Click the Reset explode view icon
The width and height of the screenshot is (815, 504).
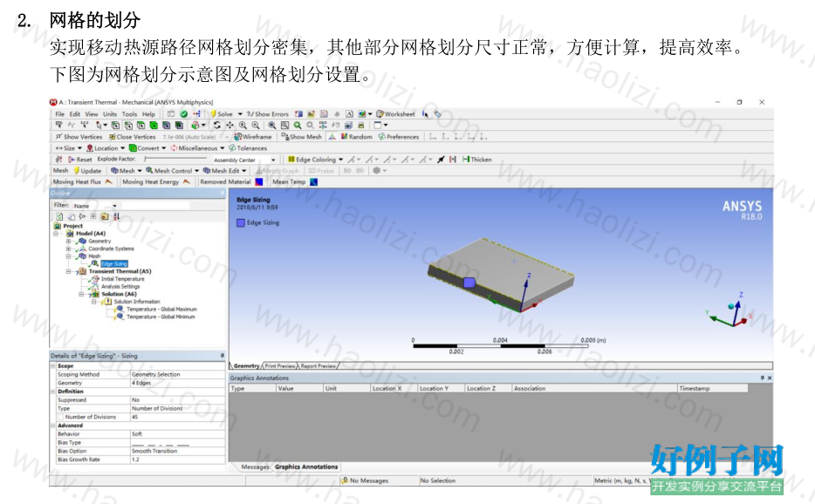[72, 160]
